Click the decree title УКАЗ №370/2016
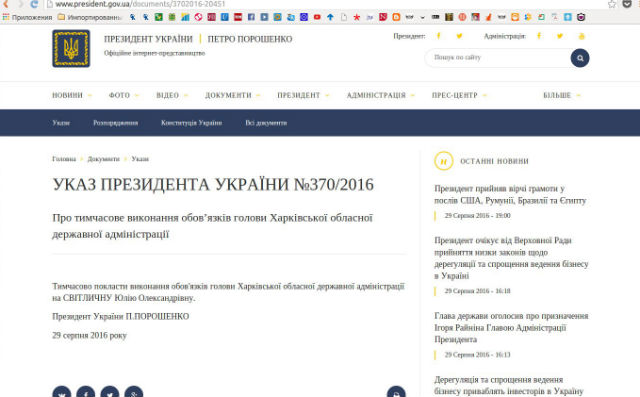This screenshot has width=640, height=397. pyautogui.click(x=213, y=184)
